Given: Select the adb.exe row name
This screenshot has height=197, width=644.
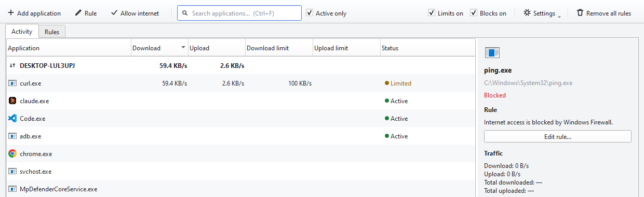Looking at the screenshot, I should (x=30, y=136).
